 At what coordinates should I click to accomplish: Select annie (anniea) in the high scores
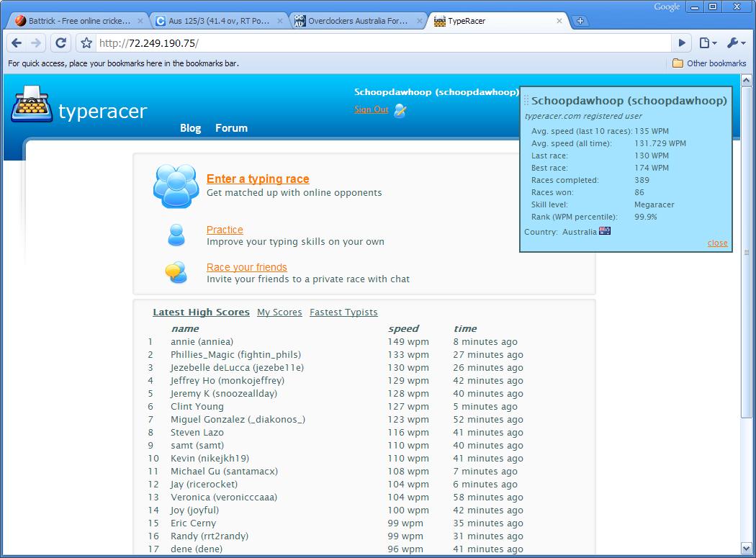[x=202, y=341]
